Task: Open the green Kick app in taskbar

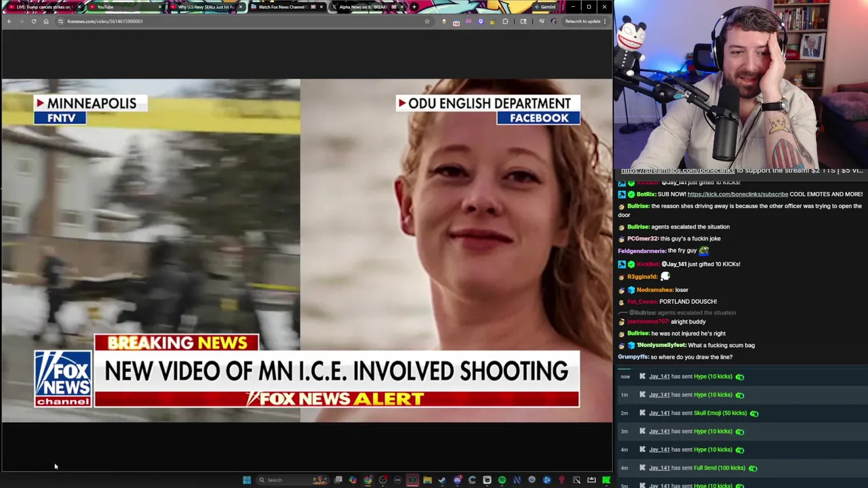Action: pos(606,480)
